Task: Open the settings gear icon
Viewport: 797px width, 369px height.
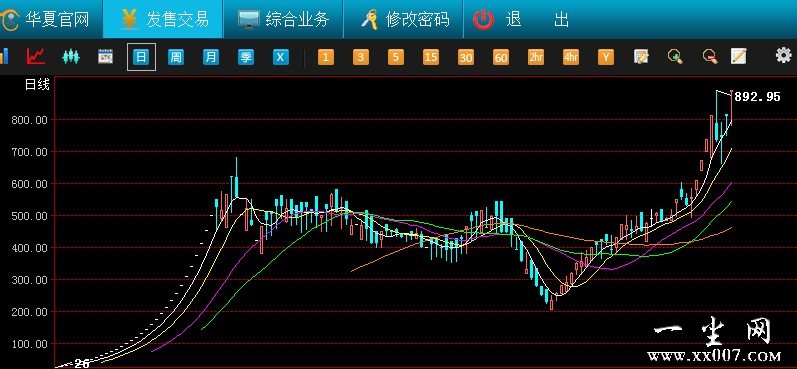Action: click(783, 55)
